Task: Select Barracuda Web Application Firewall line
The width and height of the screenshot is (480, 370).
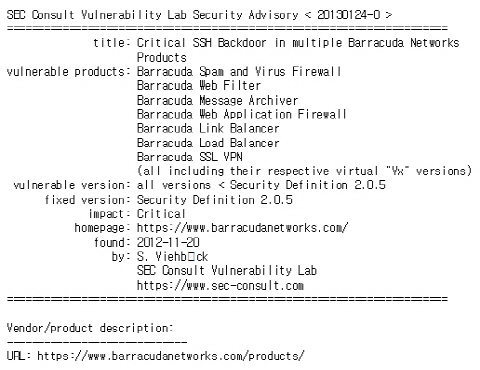Action: pyautogui.click(x=242, y=114)
